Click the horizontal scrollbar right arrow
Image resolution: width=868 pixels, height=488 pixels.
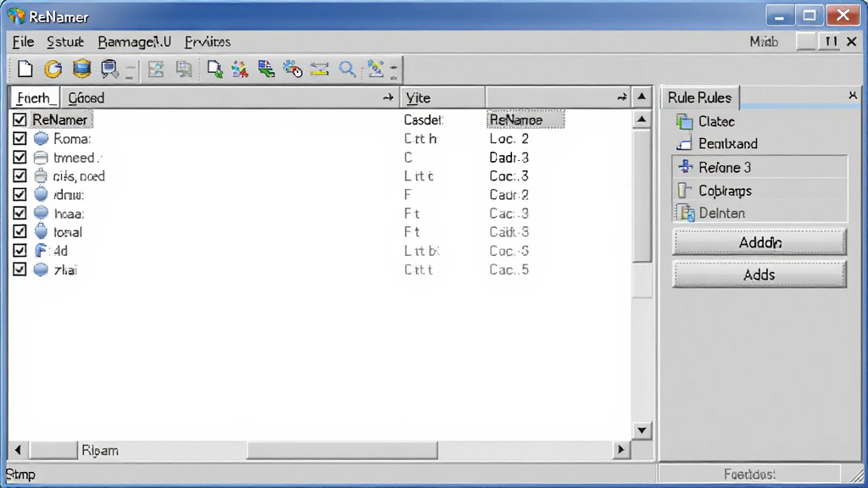(620, 451)
